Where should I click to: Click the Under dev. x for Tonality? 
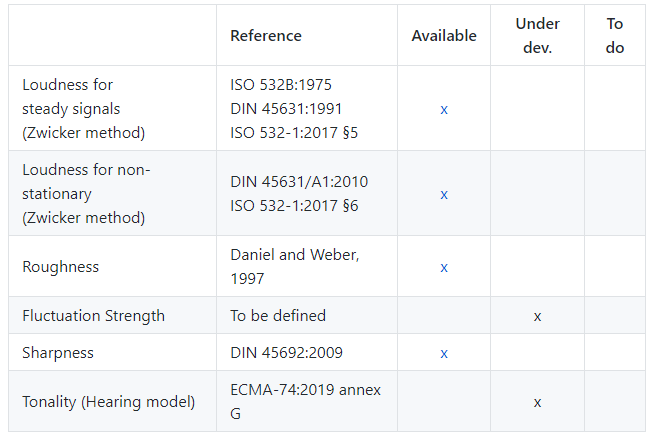(x=537, y=403)
